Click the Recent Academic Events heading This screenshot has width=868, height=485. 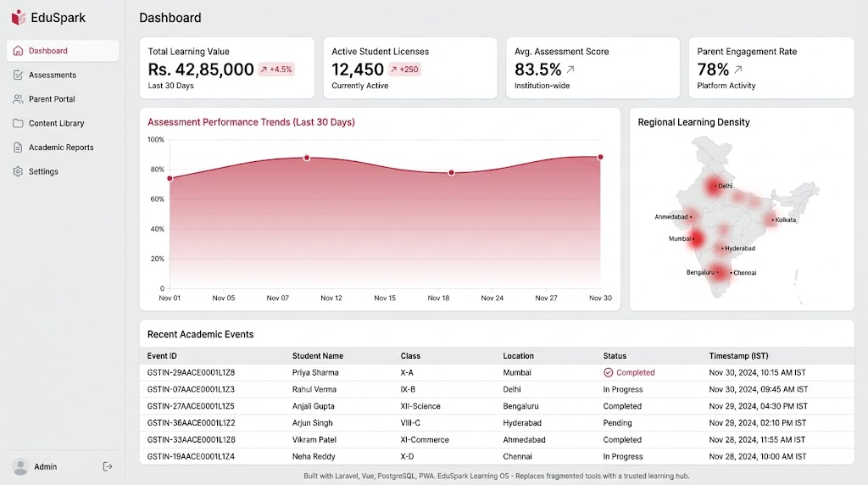(x=200, y=334)
